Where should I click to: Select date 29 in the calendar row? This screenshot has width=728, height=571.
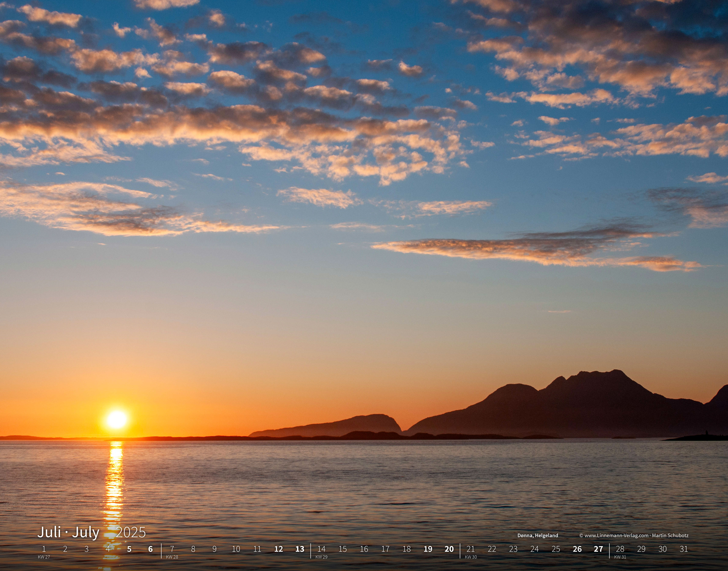pyautogui.click(x=641, y=549)
